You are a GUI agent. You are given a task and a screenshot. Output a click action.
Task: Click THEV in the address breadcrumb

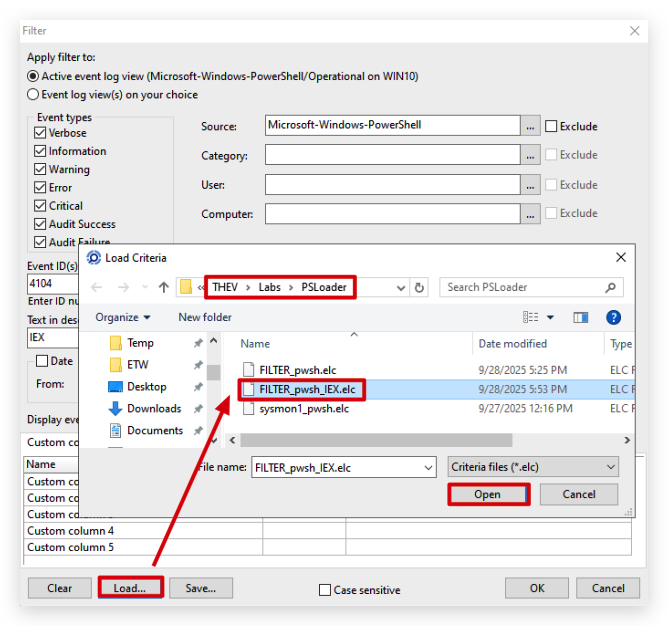pyautogui.click(x=225, y=287)
